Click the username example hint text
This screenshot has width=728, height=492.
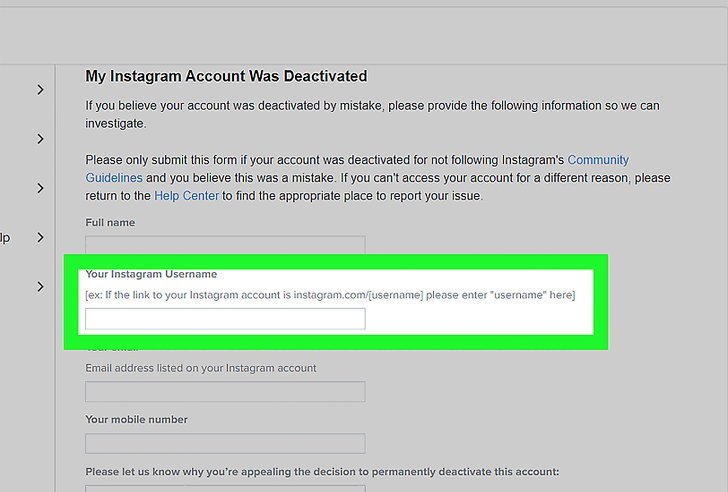tap(330, 295)
